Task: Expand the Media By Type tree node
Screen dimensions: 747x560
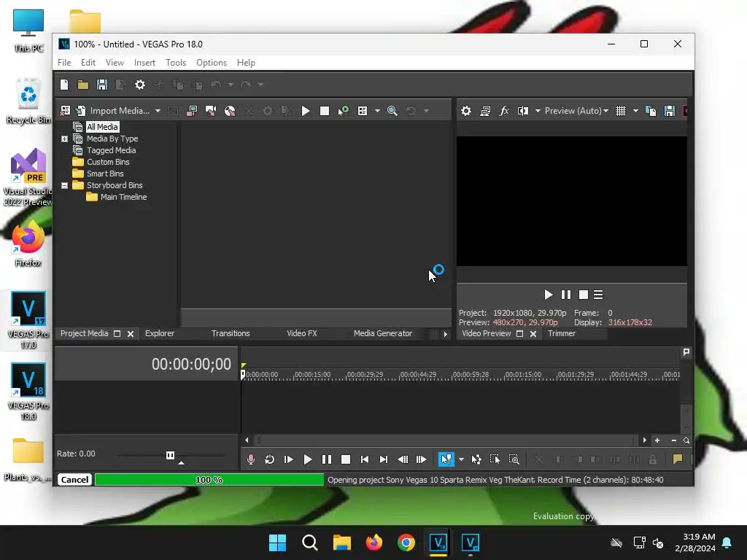Action: click(x=64, y=139)
